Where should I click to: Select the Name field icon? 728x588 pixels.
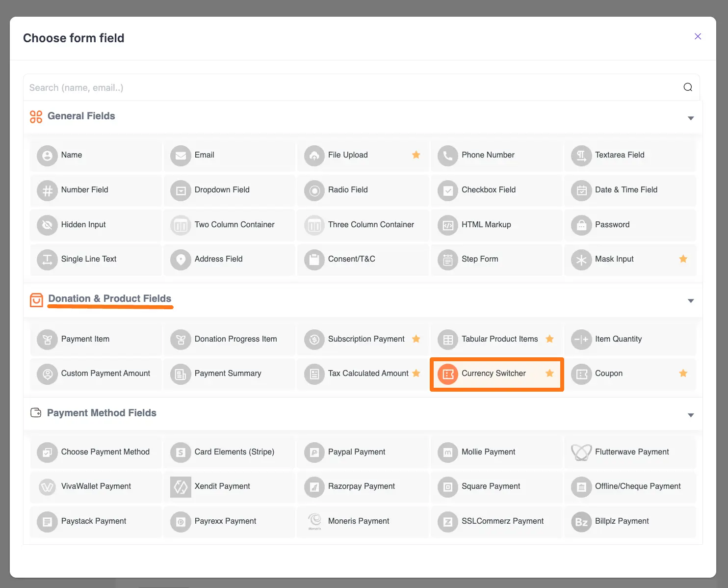click(x=47, y=155)
